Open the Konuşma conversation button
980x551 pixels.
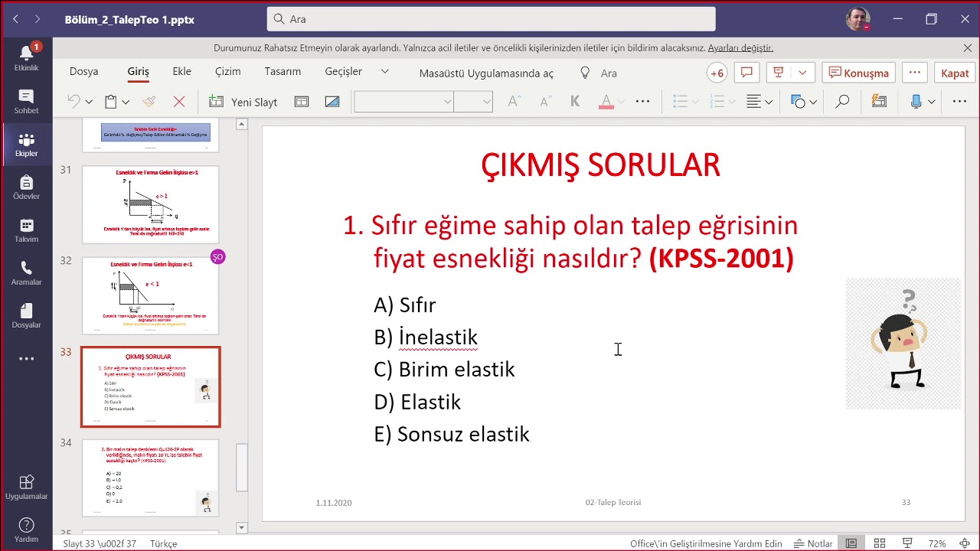pos(859,73)
